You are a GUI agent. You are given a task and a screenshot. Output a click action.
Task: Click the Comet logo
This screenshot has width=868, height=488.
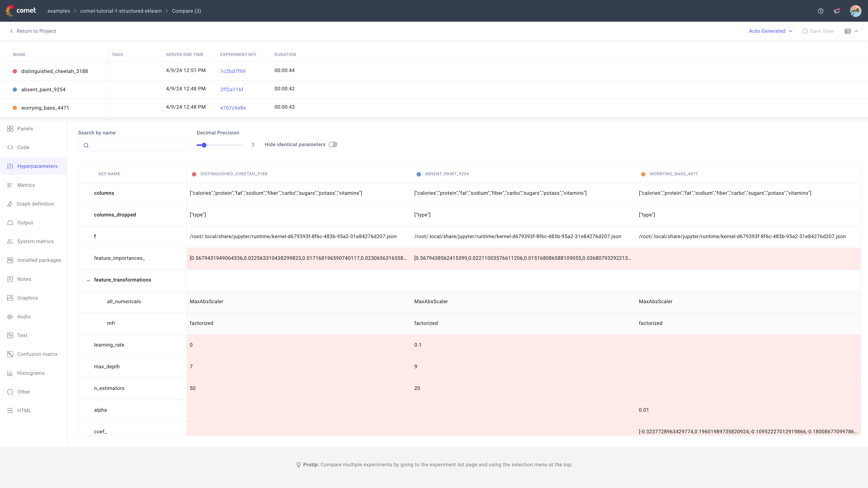[21, 11]
